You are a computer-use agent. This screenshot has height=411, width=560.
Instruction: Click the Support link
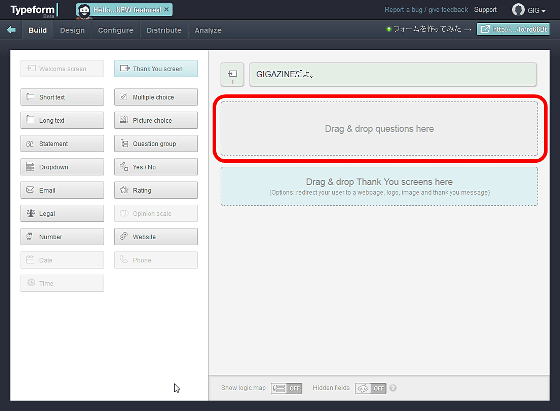(485, 10)
